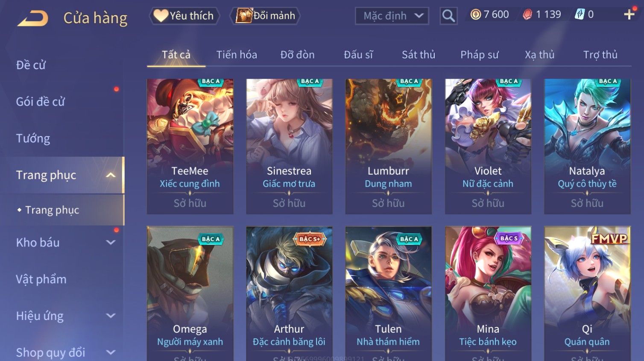
Task: Collapse the Trang phục sidebar section
Action: pos(111,175)
